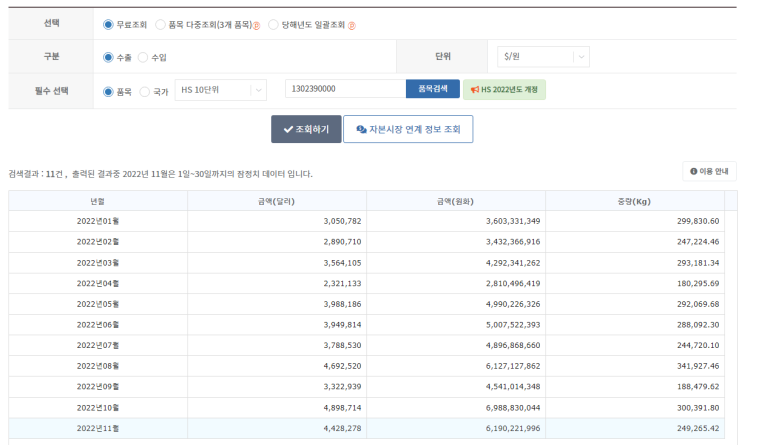Screen dimensions: 773x445
Task: Choose the 수출 radio button
Action: click(108, 57)
